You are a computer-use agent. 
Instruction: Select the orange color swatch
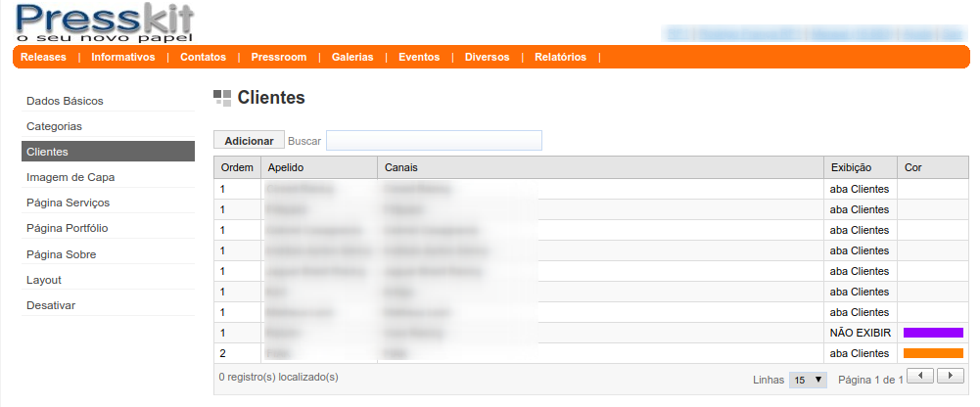click(x=933, y=353)
